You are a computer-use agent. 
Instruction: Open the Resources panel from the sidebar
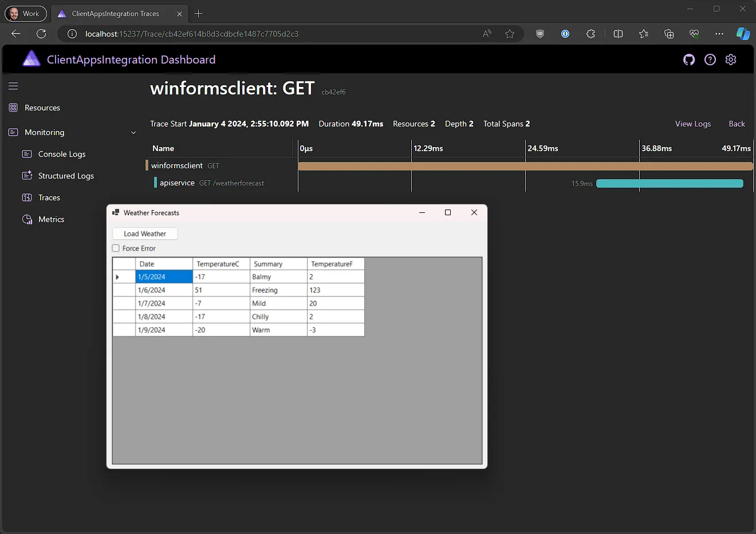(41, 108)
